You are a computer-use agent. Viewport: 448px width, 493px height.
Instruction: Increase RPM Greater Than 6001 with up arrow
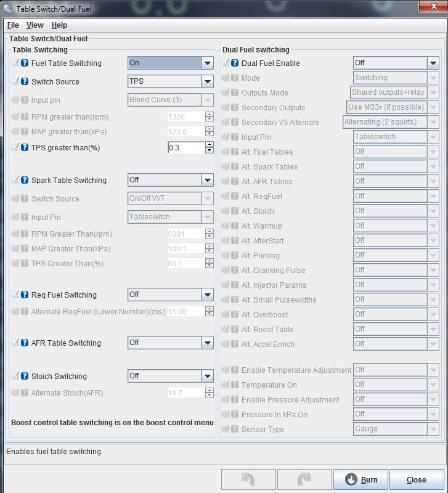tap(210, 230)
